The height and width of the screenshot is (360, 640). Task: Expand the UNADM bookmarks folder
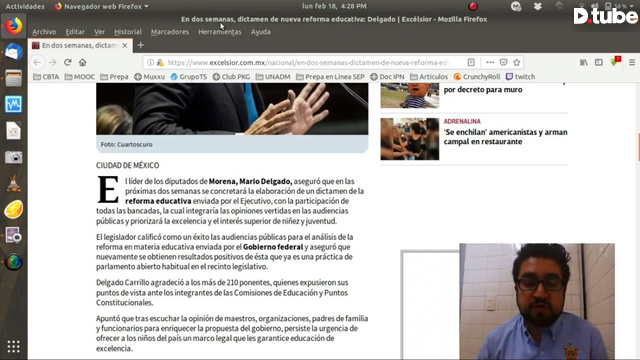tap(273, 77)
